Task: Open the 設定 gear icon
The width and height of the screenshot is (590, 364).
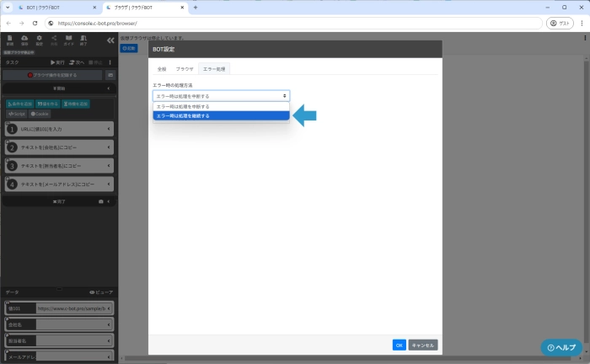Action: coord(39,39)
